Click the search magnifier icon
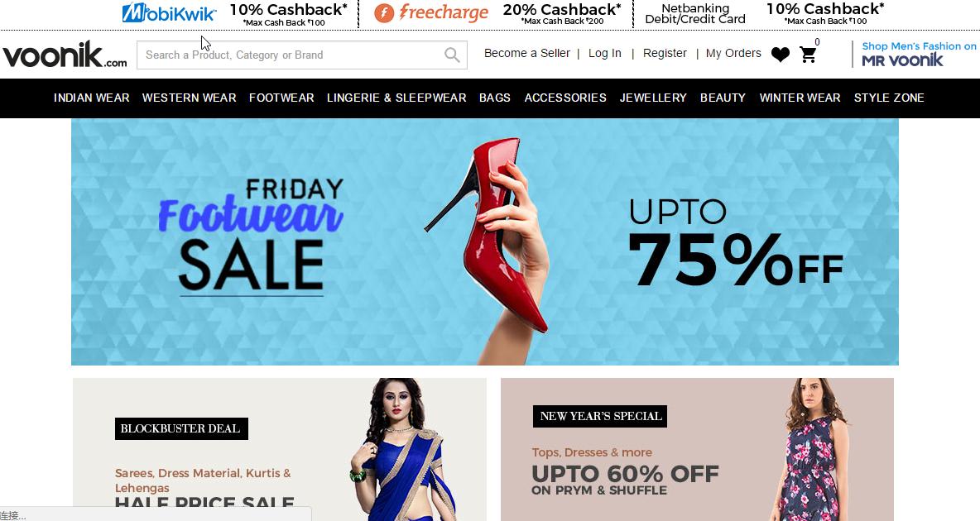 coord(452,55)
